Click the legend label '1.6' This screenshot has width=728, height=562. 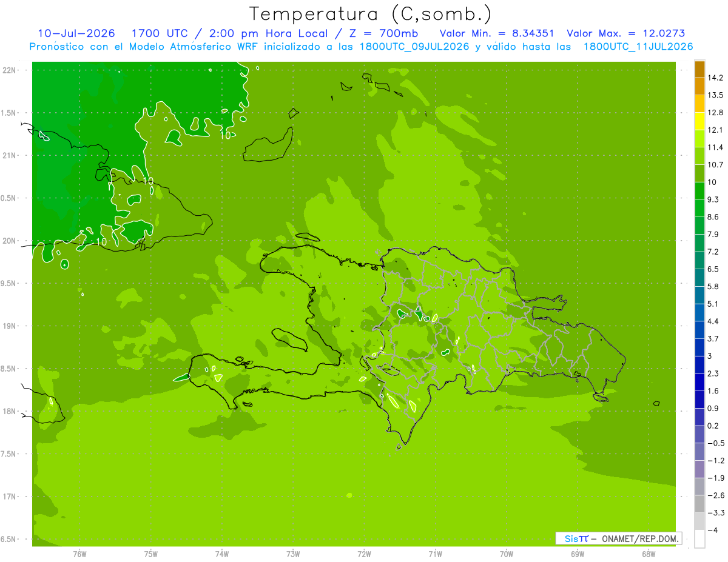point(713,391)
